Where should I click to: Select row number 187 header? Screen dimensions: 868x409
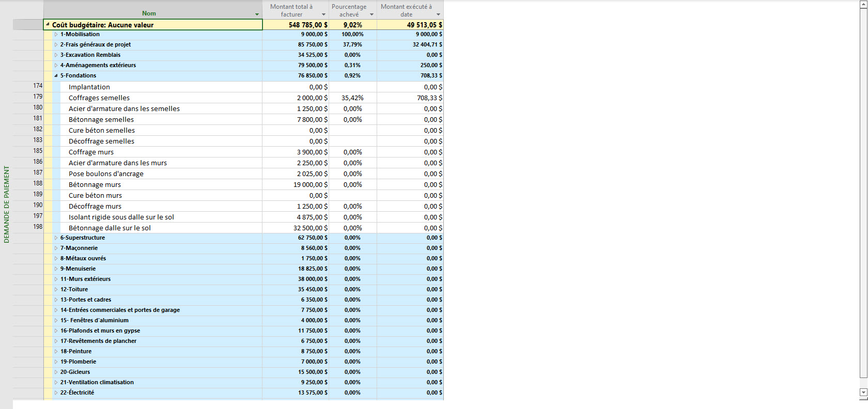pos(38,172)
